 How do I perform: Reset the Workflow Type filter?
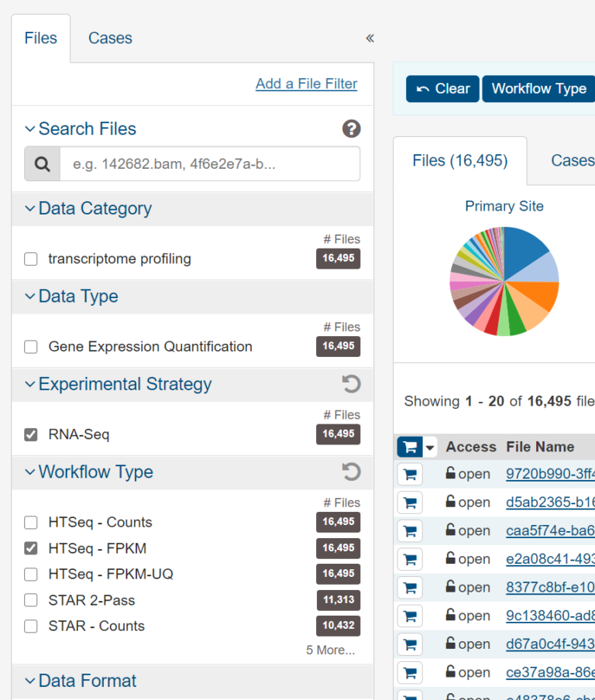351,472
